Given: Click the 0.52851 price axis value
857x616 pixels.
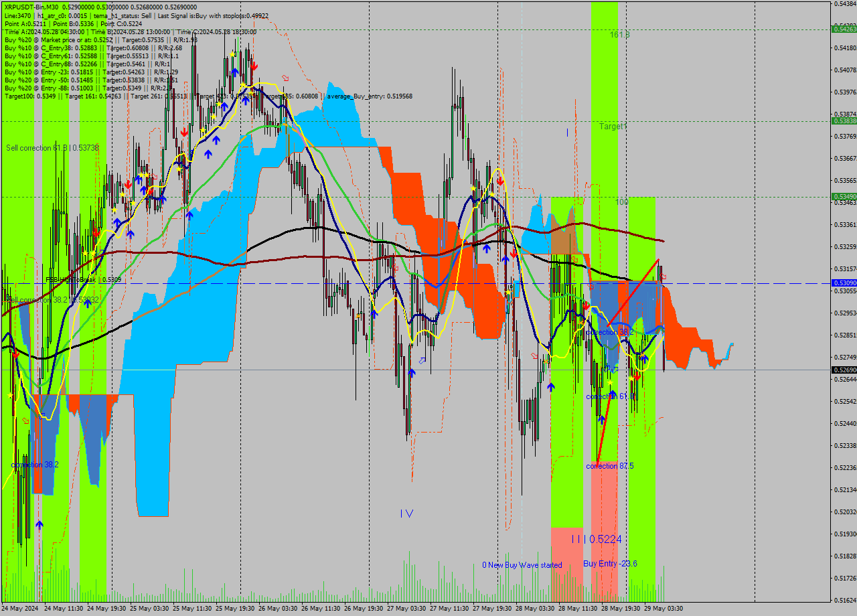Looking at the screenshot, I should (x=845, y=335).
